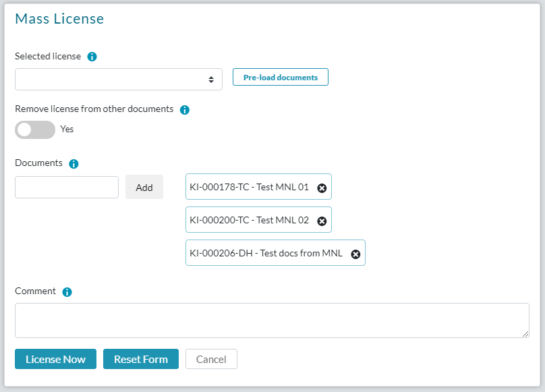Remove document KI-000200-TC Test MNL 02
Viewport: 545px width, 392px height.
[x=322, y=221]
